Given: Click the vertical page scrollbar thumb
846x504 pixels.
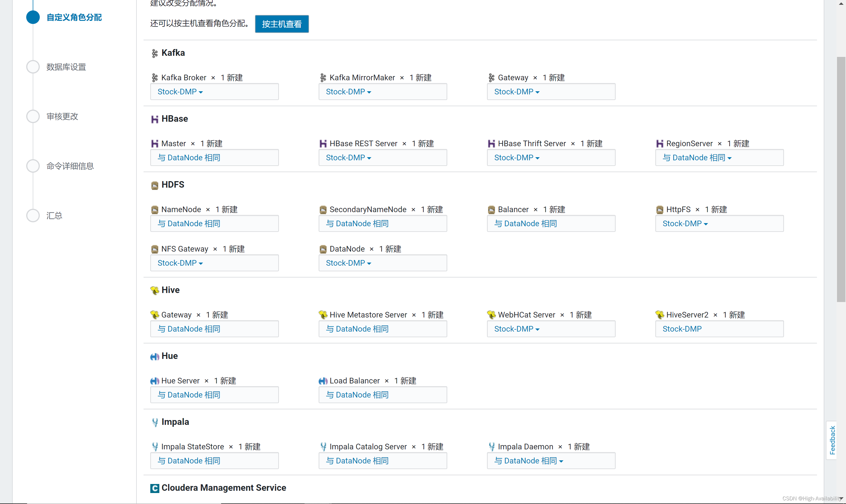Looking at the screenshot, I should click(x=841, y=179).
